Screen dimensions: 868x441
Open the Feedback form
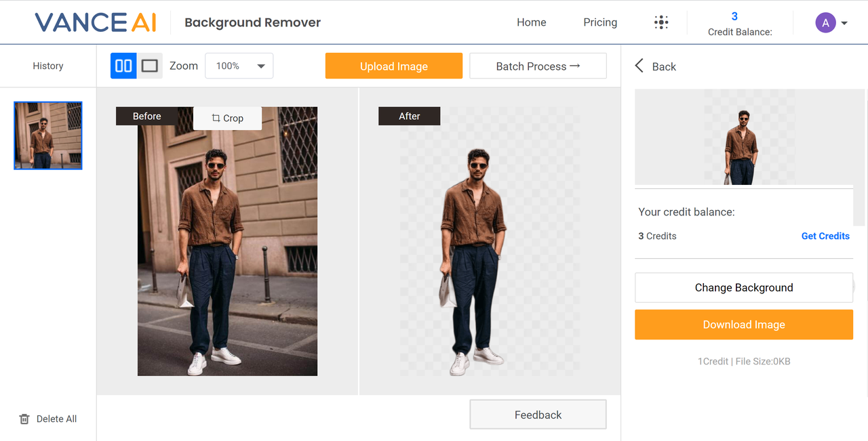click(538, 415)
